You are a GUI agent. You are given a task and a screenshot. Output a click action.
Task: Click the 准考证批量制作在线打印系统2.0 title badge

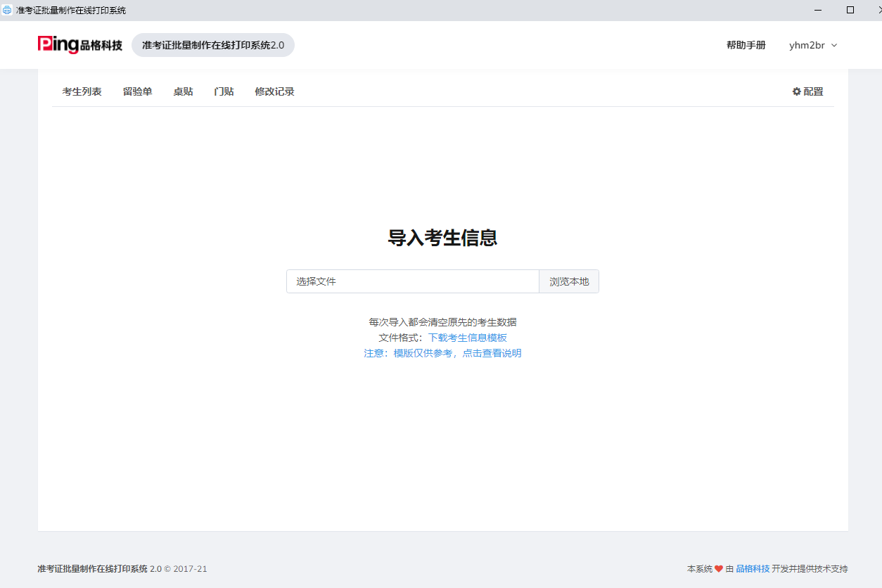pyautogui.click(x=213, y=45)
